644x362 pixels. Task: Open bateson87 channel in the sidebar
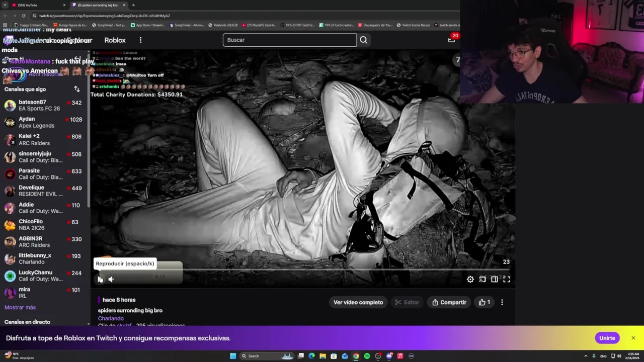point(44,106)
